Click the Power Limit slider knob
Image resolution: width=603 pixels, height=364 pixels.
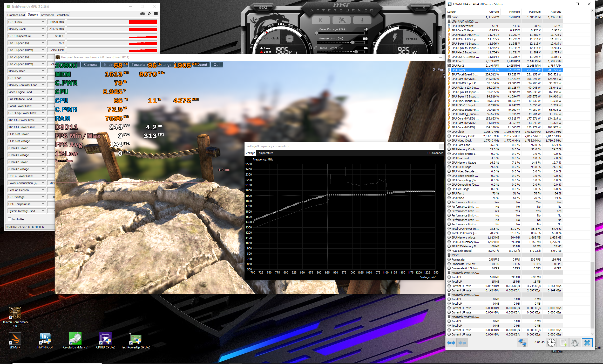point(353,43)
